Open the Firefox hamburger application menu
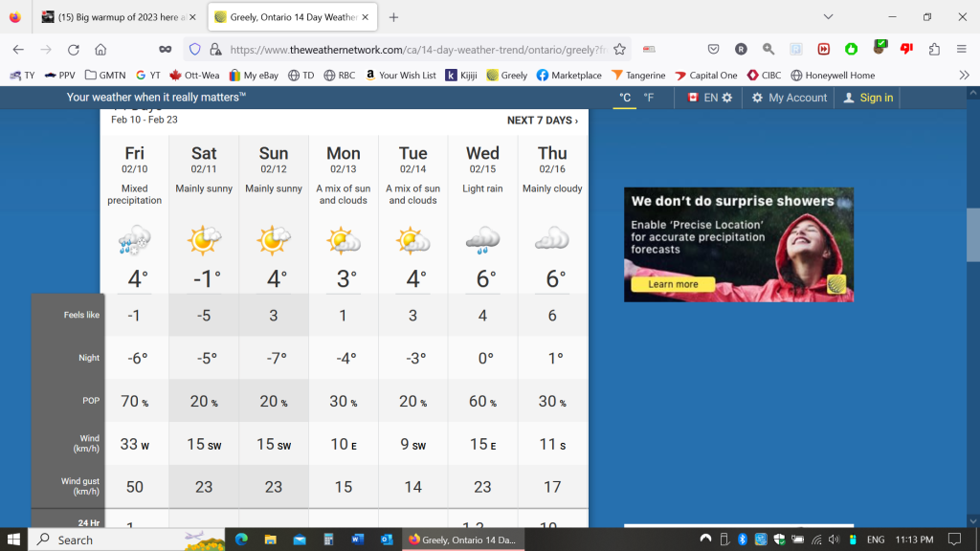 (962, 50)
